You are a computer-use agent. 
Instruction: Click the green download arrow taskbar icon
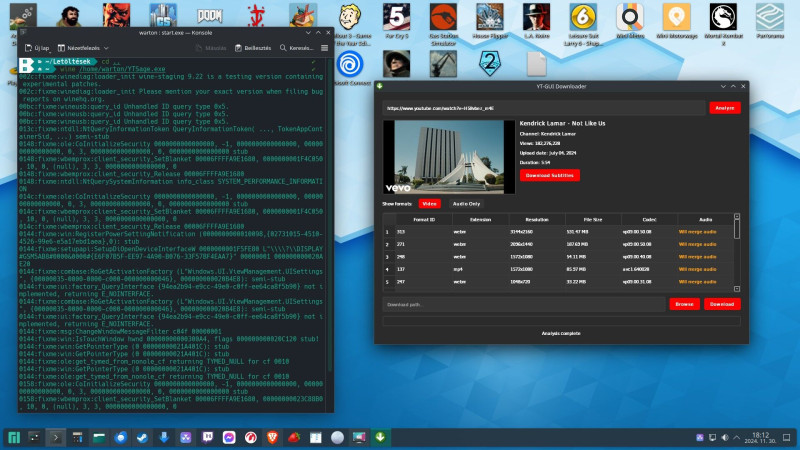point(381,437)
